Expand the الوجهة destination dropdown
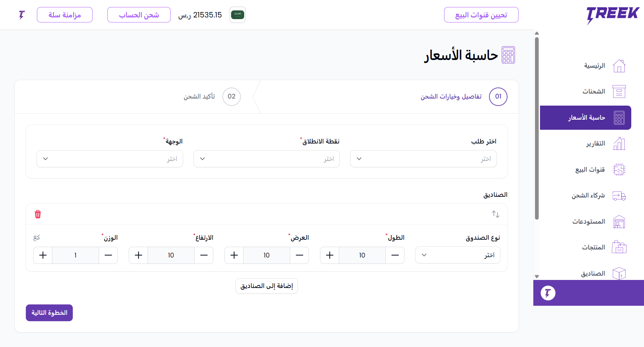 click(110, 159)
